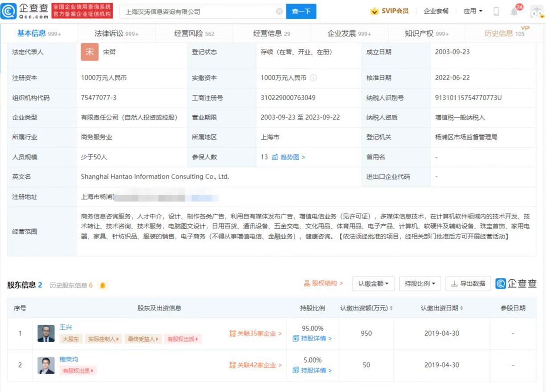Expand the 实际控制人 tag
This screenshot has width=546, height=392.
103,339
